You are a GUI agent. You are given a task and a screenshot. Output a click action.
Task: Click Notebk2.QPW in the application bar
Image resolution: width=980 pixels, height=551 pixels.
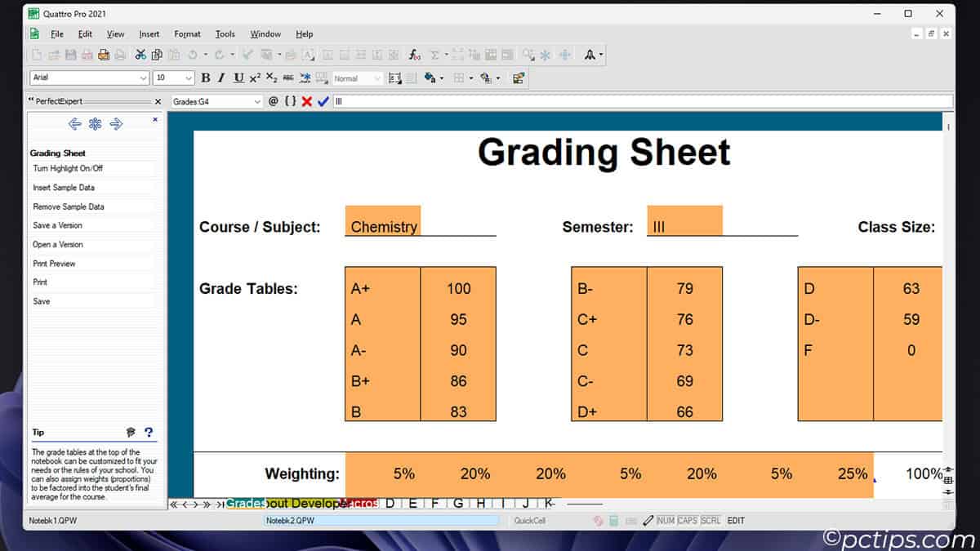[380, 520]
